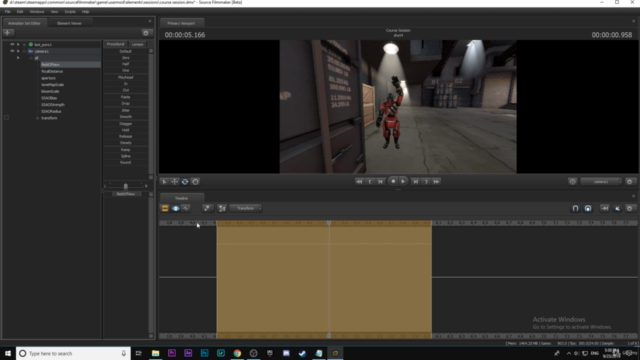Apply the Playhead procedural preset
The height and width of the screenshot is (360, 640).
(126, 77)
